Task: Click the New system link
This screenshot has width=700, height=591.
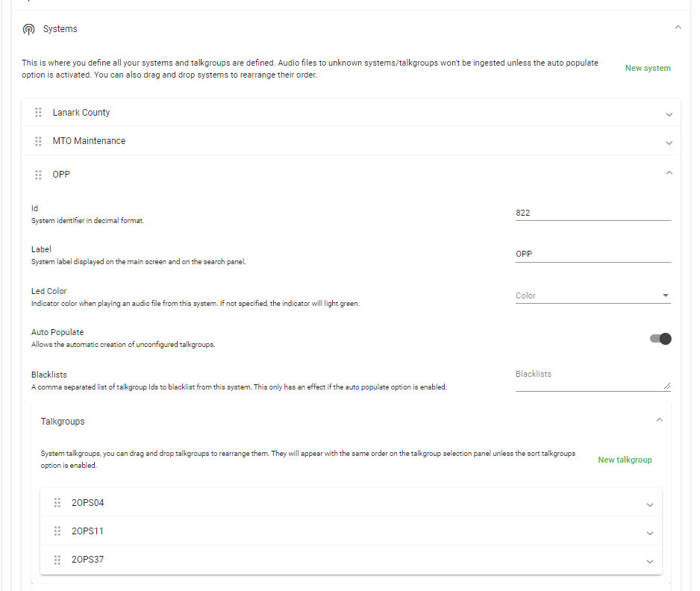Action: click(x=647, y=68)
